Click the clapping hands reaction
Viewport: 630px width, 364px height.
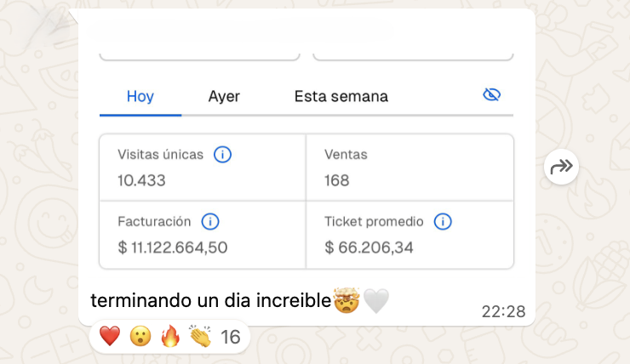pyautogui.click(x=200, y=336)
